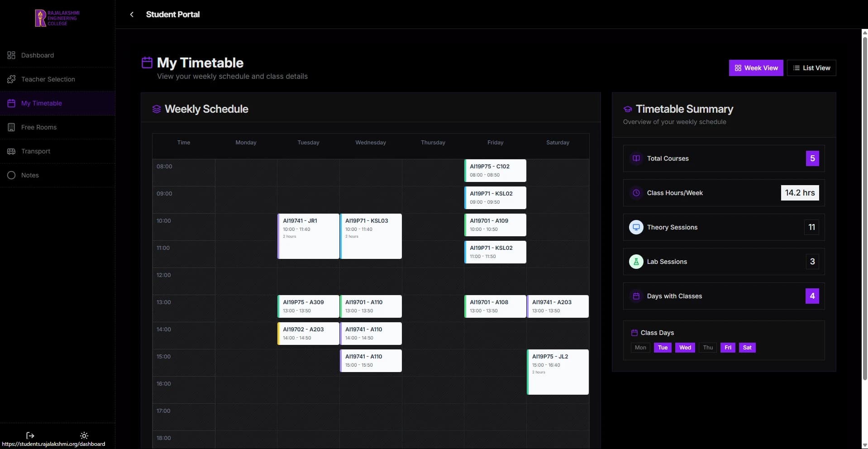The image size is (868, 449).
Task: Click the List View button
Action: [x=811, y=67]
